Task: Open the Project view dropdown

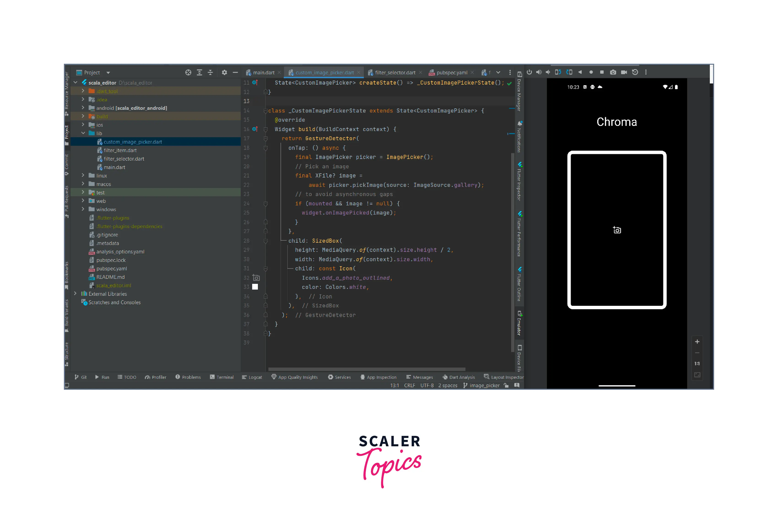Action: coord(108,73)
